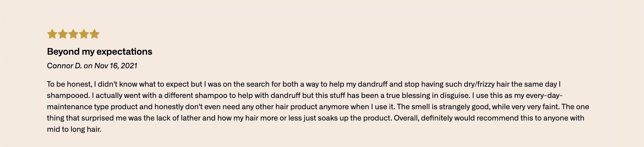The height and width of the screenshot is (147, 644).
Task: Click the second gold rating star
Action: click(x=62, y=34)
